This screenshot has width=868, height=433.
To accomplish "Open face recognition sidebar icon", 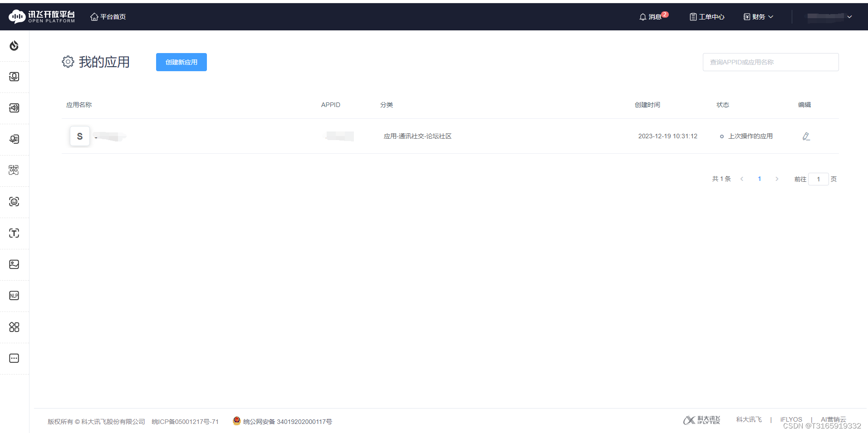I will [x=14, y=202].
